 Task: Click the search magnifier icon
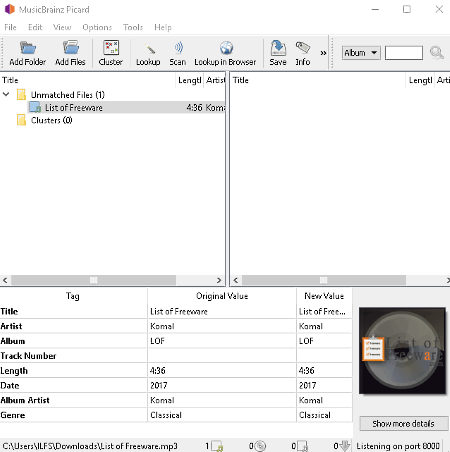click(437, 53)
